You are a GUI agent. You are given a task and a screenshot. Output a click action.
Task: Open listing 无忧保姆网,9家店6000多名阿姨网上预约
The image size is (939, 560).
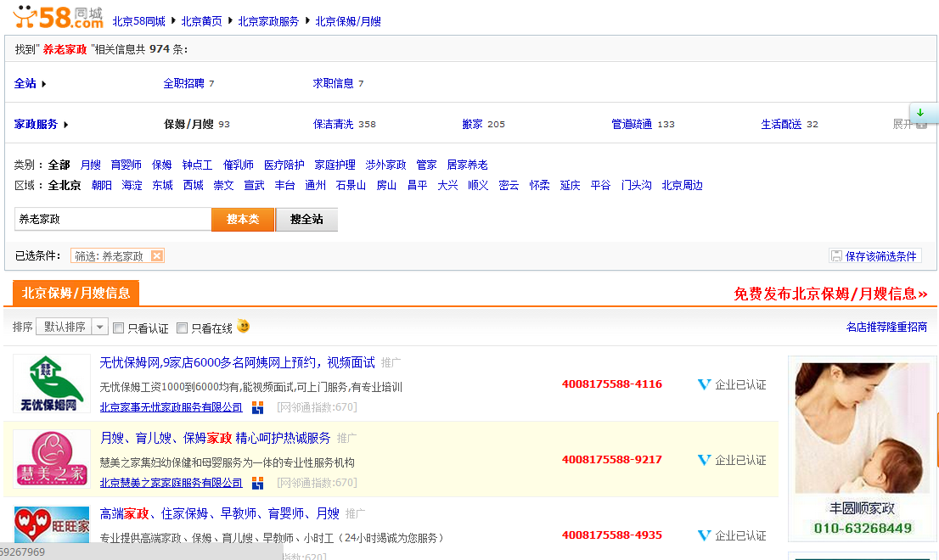(237, 362)
